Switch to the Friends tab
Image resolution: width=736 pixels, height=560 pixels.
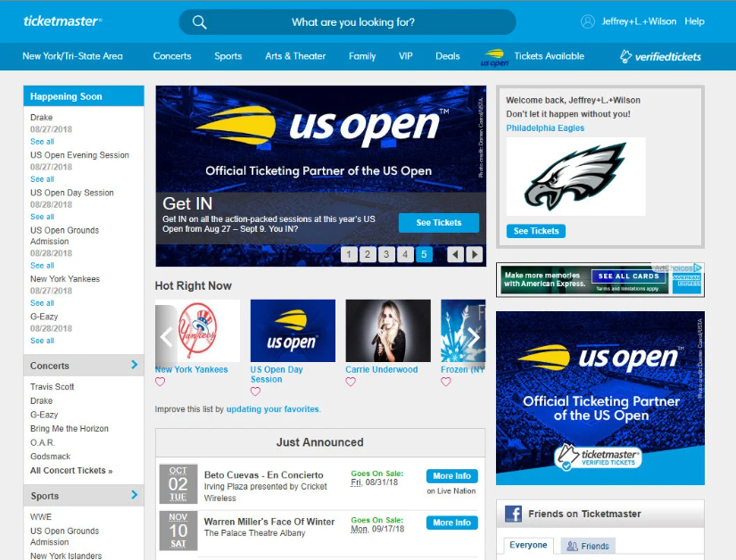588,546
